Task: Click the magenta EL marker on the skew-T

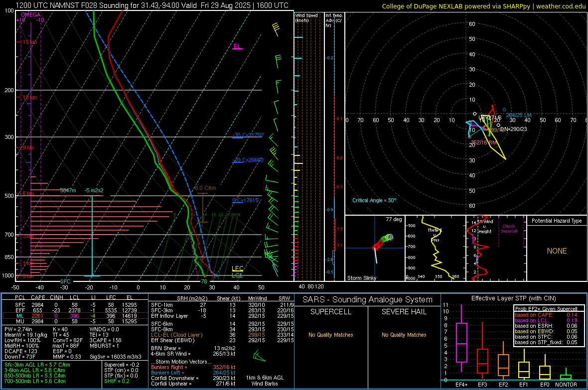Action: [x=237, y=46]
